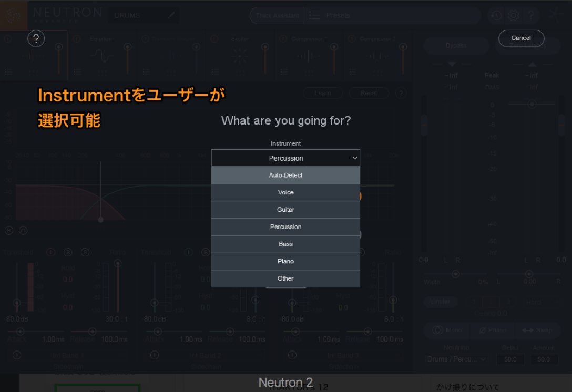Viewport: 572px width, 392px height.
Task: Click the dimmed Learn button
Action: pyautogui.click(x=323, y=94)
